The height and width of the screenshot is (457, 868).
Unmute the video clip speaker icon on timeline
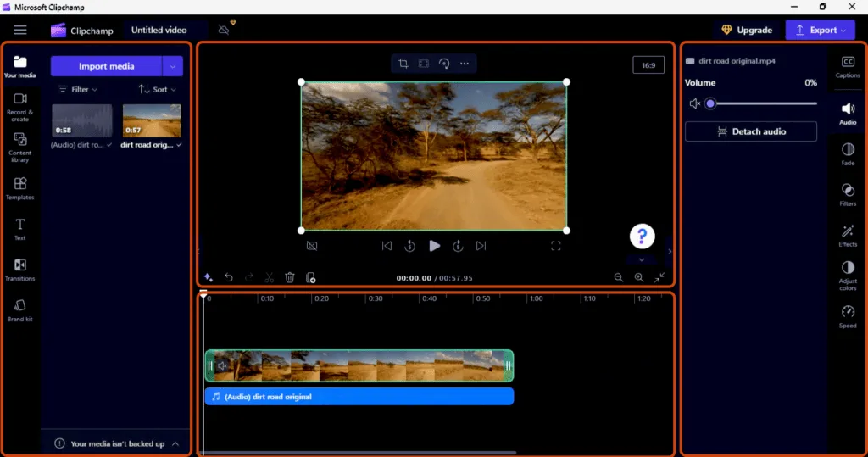pyautogui.click(x=223, y=365)
